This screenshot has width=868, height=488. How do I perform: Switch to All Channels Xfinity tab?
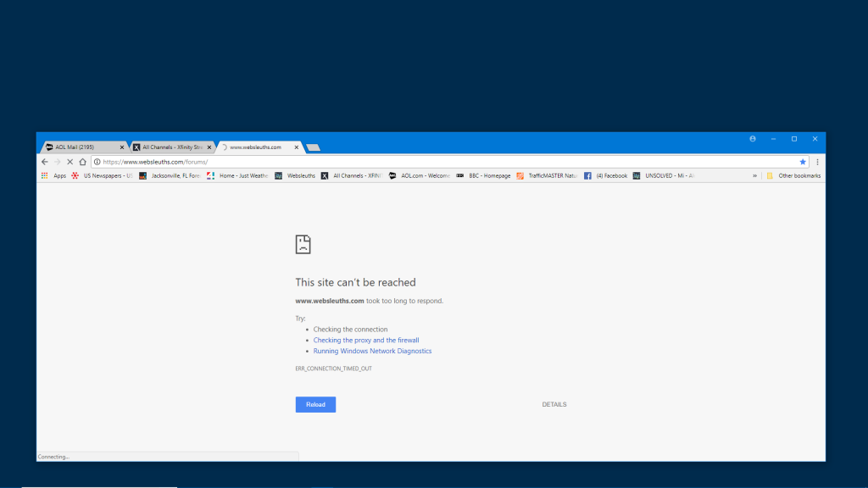tap(170, 147)
